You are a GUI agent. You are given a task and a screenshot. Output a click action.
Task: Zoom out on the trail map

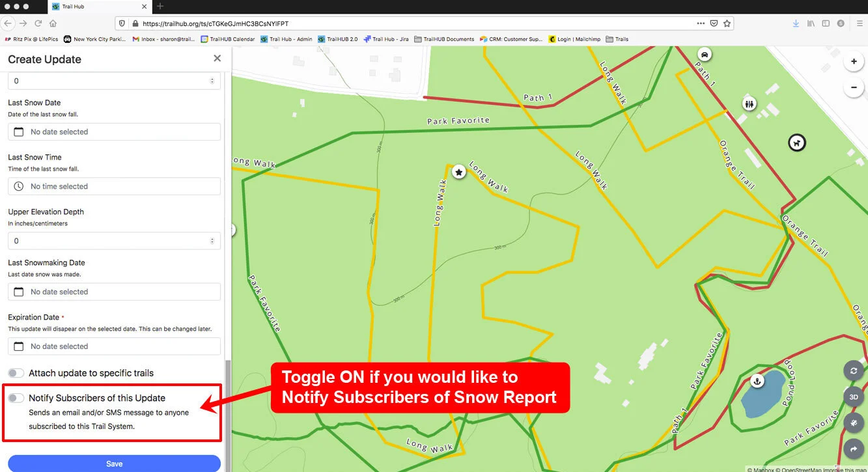point(854,87)
